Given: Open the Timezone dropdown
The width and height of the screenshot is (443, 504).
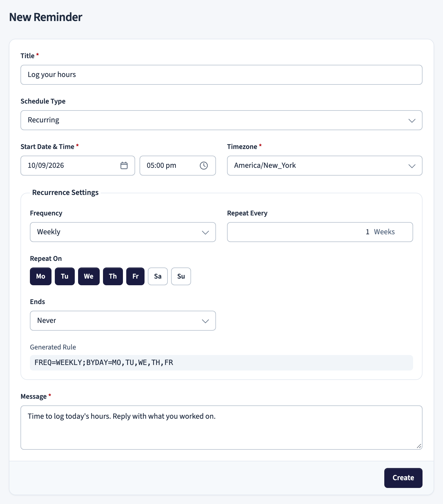Looking at the screenshot, I should (x=325, y=166).
